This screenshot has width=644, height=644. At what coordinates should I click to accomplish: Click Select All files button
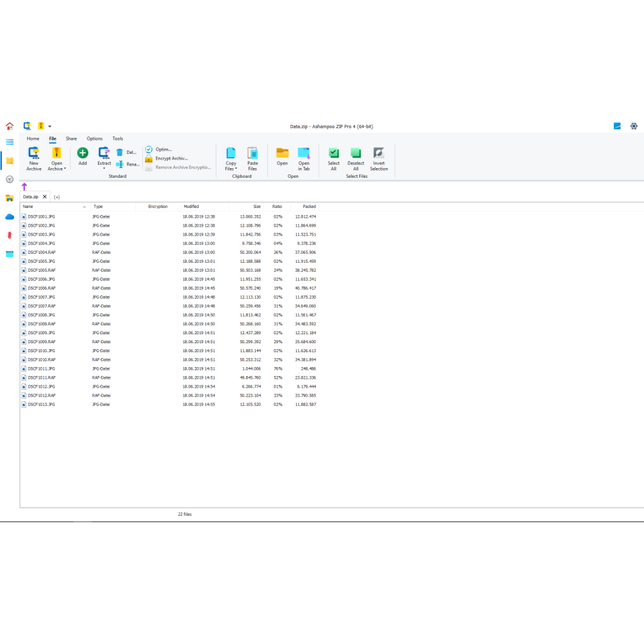click(x=334, y=153)
